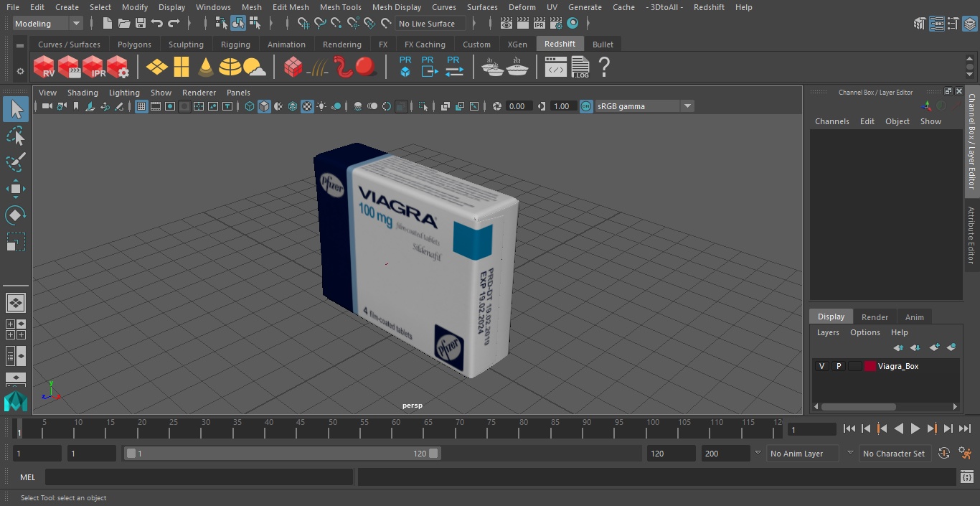Open the Render tab in Layer Editor
The width and height of the screenshot is (980, 506).
pos(875,317)
